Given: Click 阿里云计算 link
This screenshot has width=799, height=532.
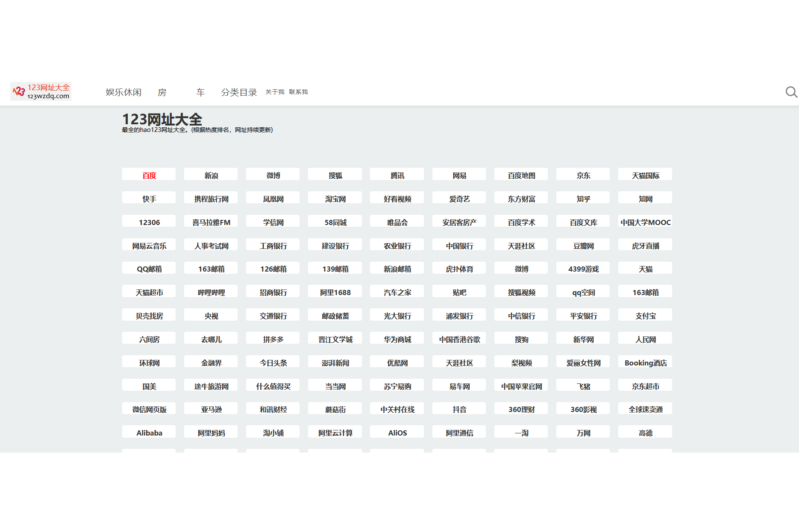Looking at the screenshot, I should pyautogui.click(x=335, y=433).
